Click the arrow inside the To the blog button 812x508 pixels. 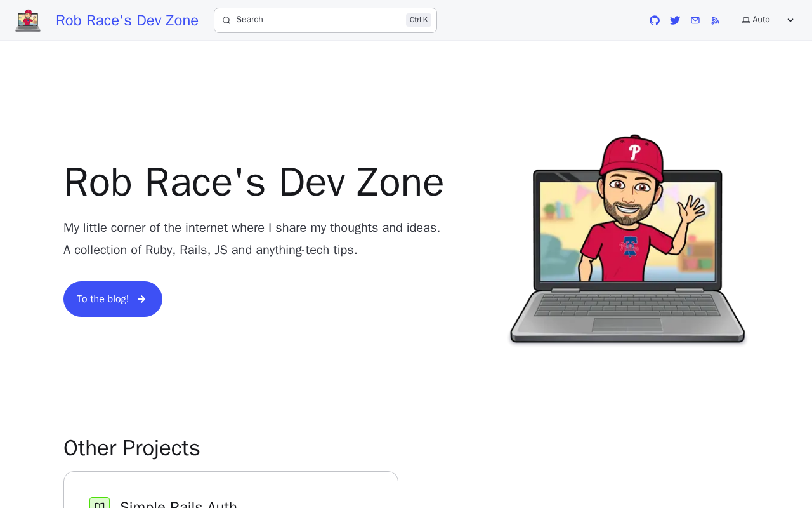pos(141,299)
